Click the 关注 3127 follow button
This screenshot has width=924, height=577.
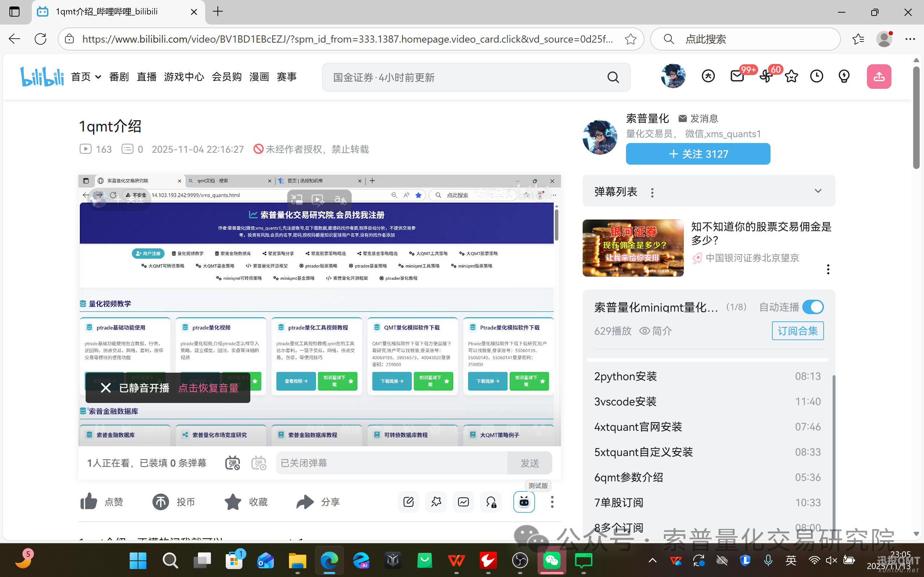pyautogui.click(x=698, y=154)
